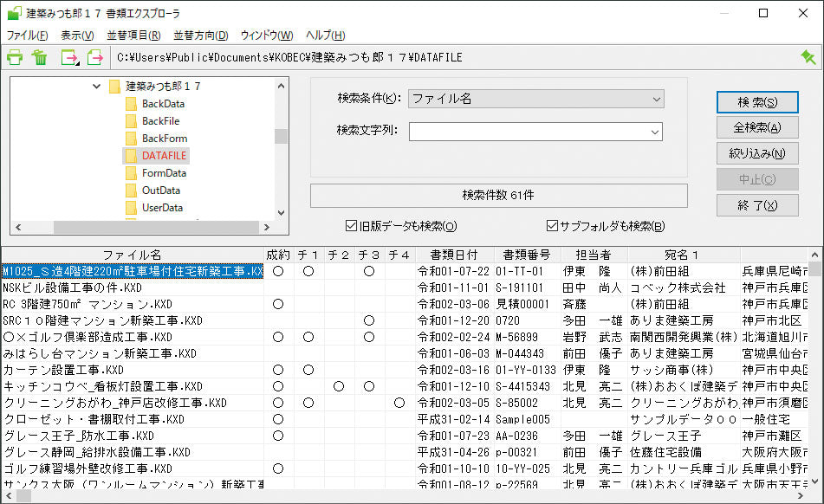Screen dimensions: 824x504
Task: Click the green trash can delete icon
Action: (40, 58)
